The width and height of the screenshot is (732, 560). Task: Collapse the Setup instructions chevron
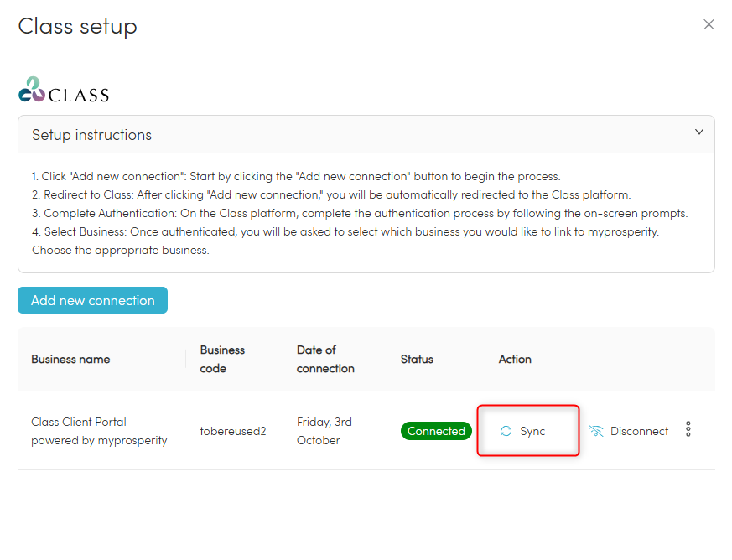click(x=698, y=132)
